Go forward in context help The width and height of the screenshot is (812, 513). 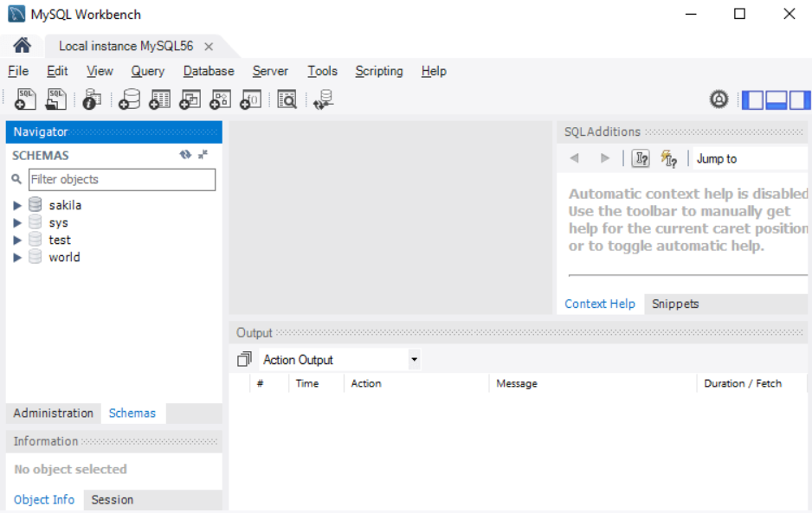click(x=604, y=158)
